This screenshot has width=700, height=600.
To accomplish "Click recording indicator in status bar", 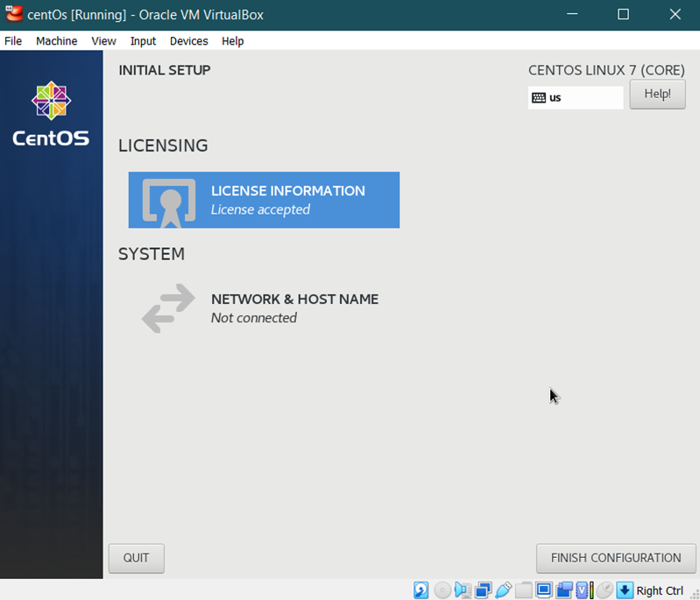I will click(564, 589).
